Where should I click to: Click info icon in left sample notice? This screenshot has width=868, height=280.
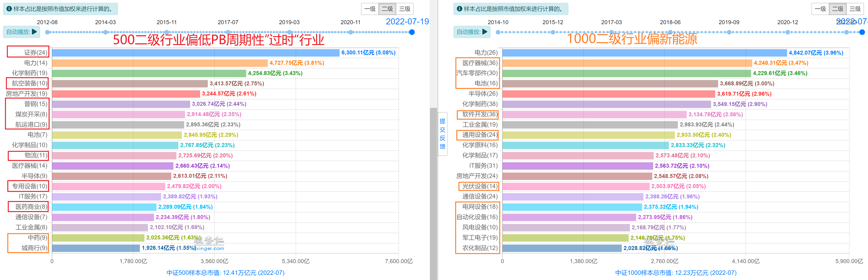pyautogui.click(x=9, y=9)
